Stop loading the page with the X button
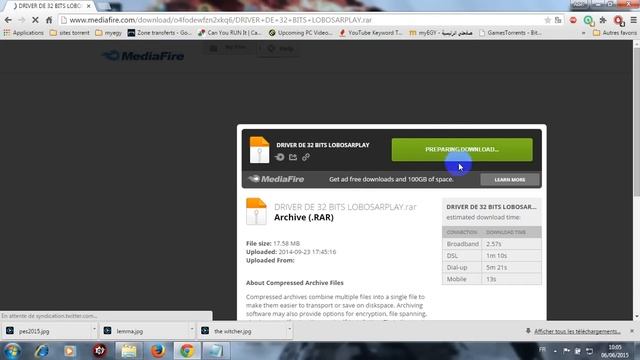The height and width of the screenshot is (360, 640). [x=35, y=20]
